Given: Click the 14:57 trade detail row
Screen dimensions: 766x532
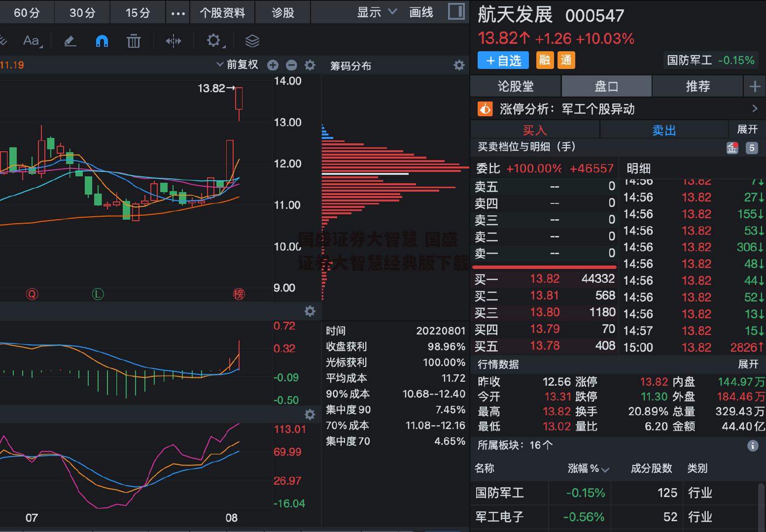Looking at the screenshot, I should pos(694,331).
